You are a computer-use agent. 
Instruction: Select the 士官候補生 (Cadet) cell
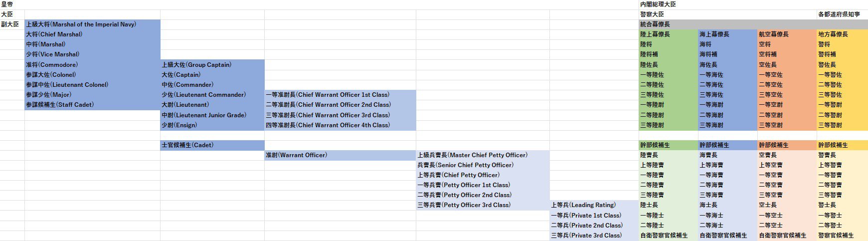(x=187, y=145)
